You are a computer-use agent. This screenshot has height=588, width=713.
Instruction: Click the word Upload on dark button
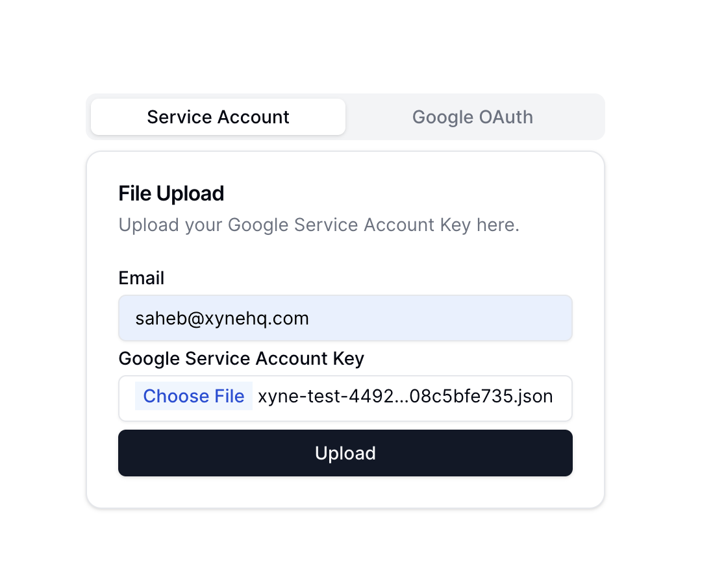tap(345, 453)
